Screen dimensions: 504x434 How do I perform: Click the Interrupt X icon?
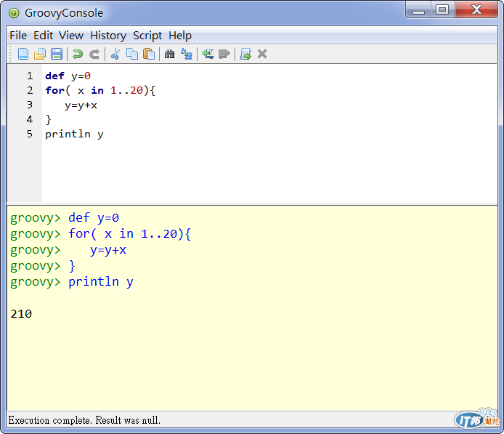(262, 54)
